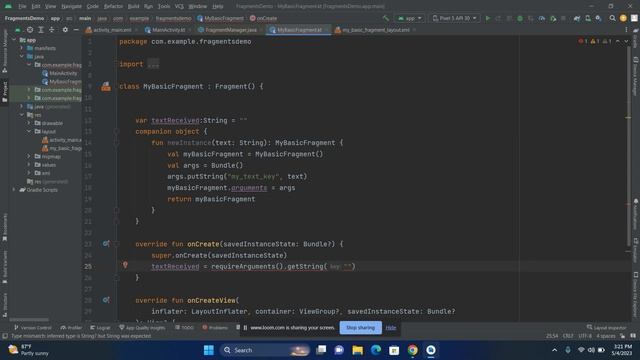Open Version Control tool window
Viewport: 640px width, 360px height.
[x=33, y=327]
